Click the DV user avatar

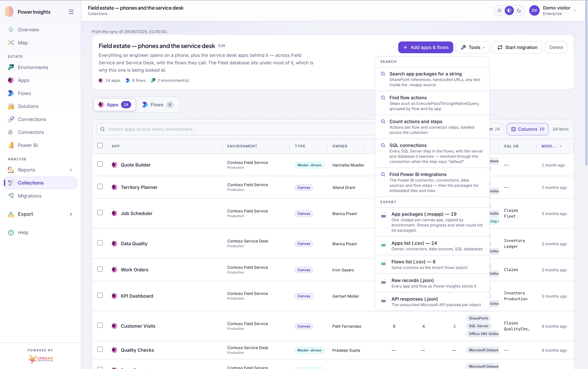tap(534, 10)
